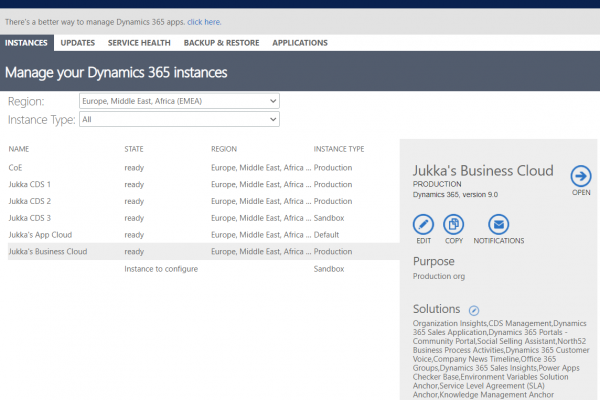Click the Purpose heading in details

[434, 261]
